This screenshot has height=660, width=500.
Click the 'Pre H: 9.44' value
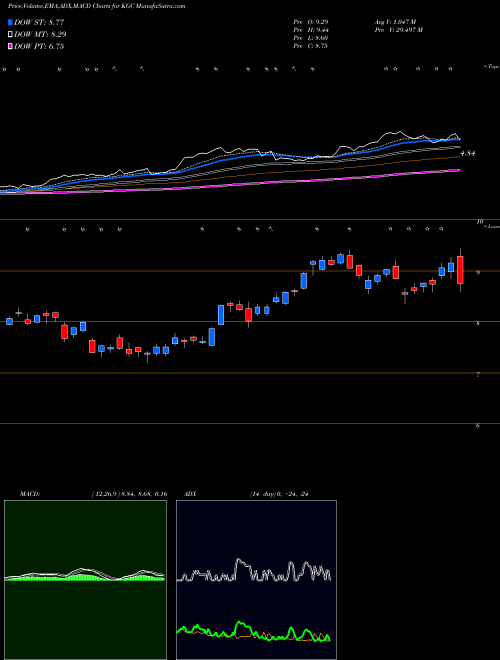click(311, 30)
